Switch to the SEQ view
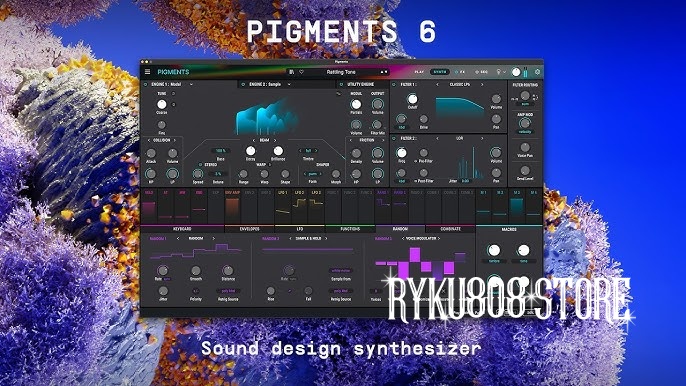Screen dimensions: 686x386 [481, 72]
